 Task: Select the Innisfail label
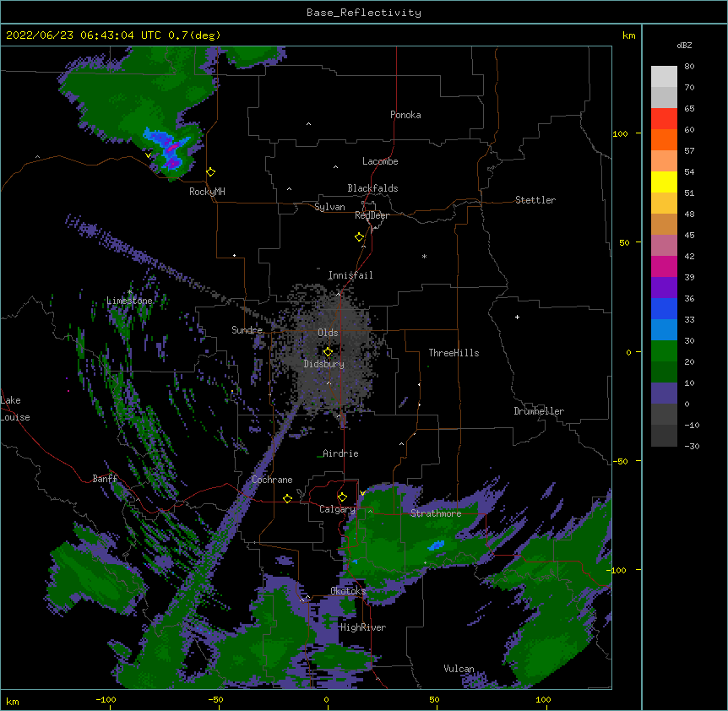(350, 275)
